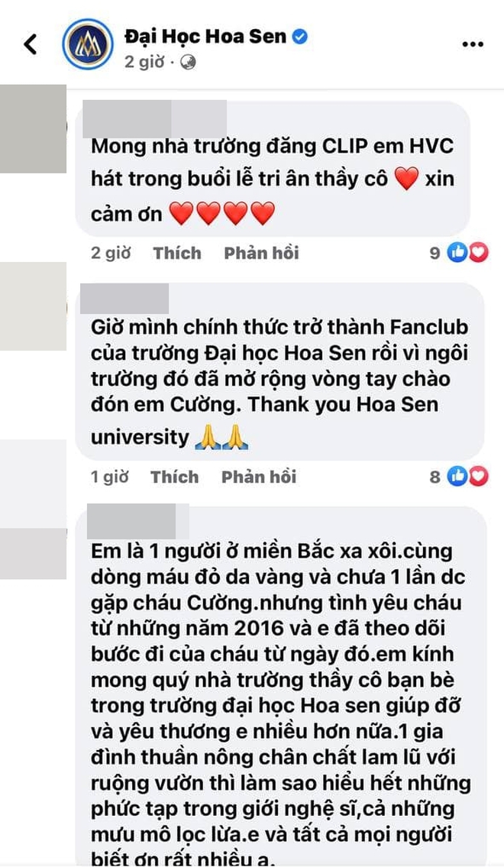
Task: Open the Đại Học Hoa Sen page name
Action: coord(205,37)
